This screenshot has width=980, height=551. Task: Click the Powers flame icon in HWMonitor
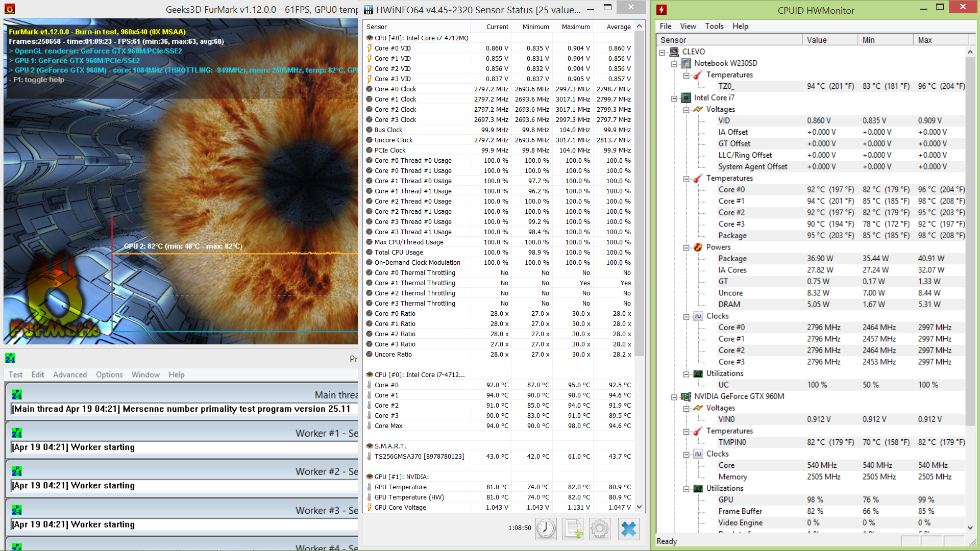pyautogui.click(x=698, y=247)
